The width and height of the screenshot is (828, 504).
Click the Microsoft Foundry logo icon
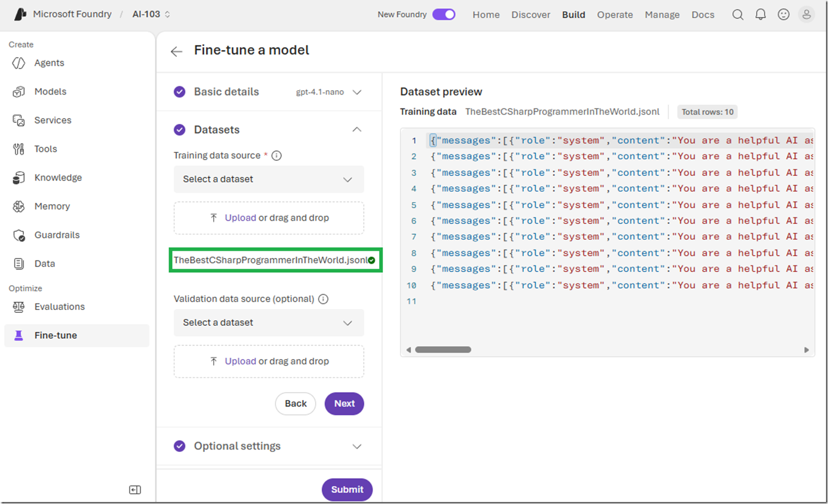pyautogui.click(x=20, y=14)
